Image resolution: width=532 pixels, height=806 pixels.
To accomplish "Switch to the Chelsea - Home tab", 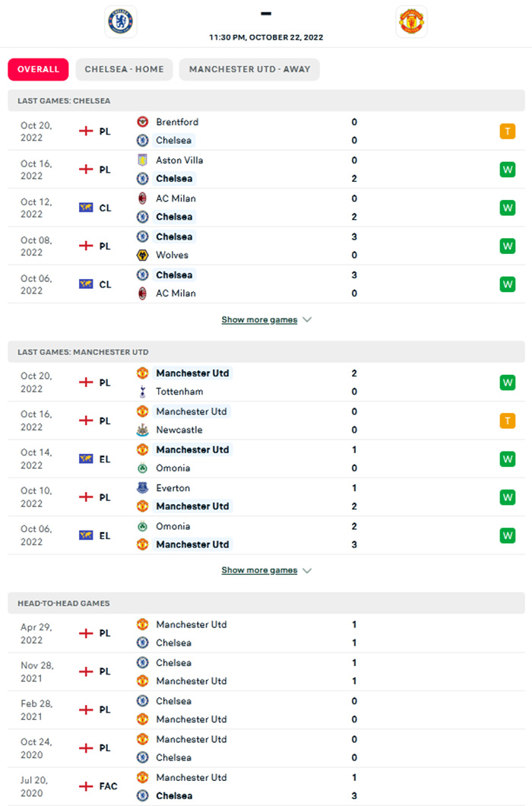I will tap(124, 69).
